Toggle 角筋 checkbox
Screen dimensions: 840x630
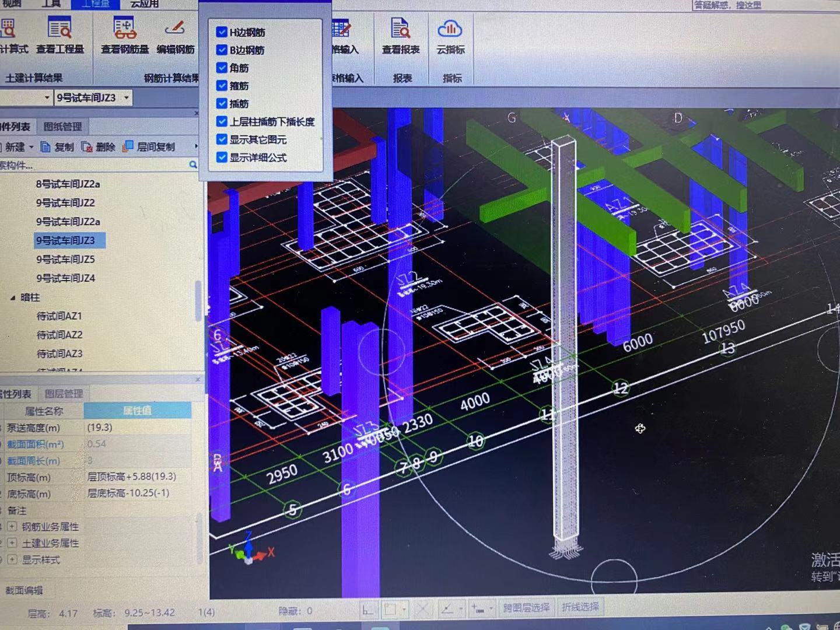(222, 68)
